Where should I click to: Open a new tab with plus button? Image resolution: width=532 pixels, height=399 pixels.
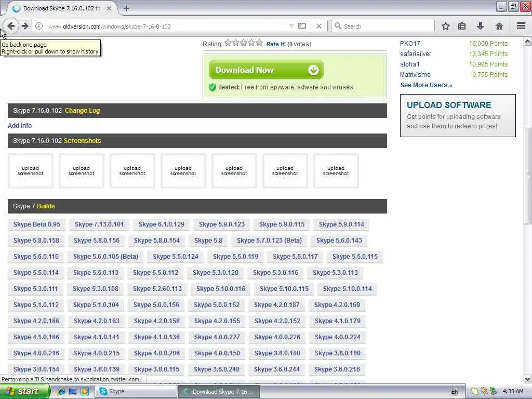(x=126, y=8)
